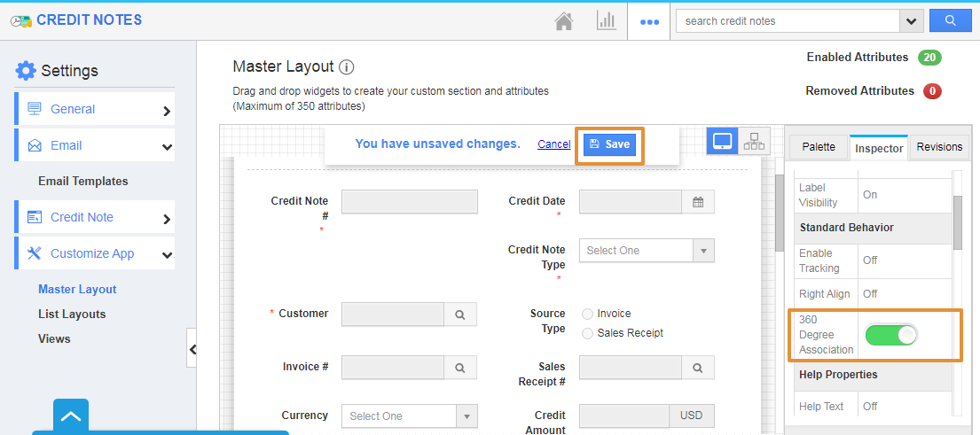
Task: Open the Currency Select One dropdown
Action: pyautogui.click(x=410, y=416)
